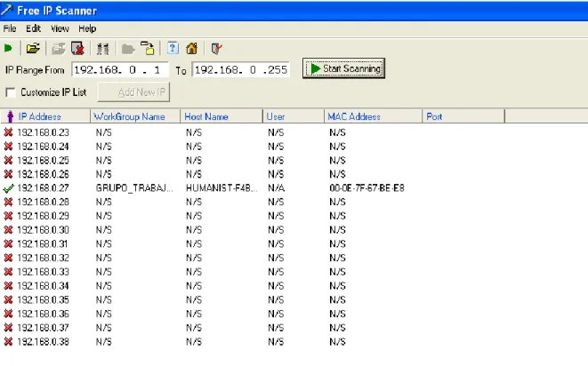Click the red X icon for 192.168.0.30

tap(8, 230)
